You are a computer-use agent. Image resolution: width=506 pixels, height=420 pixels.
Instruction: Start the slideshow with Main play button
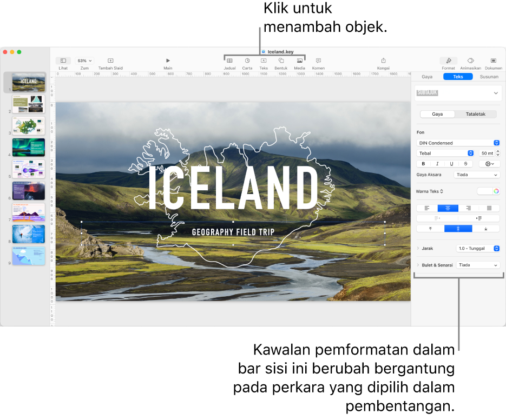(x=168, y=61)
